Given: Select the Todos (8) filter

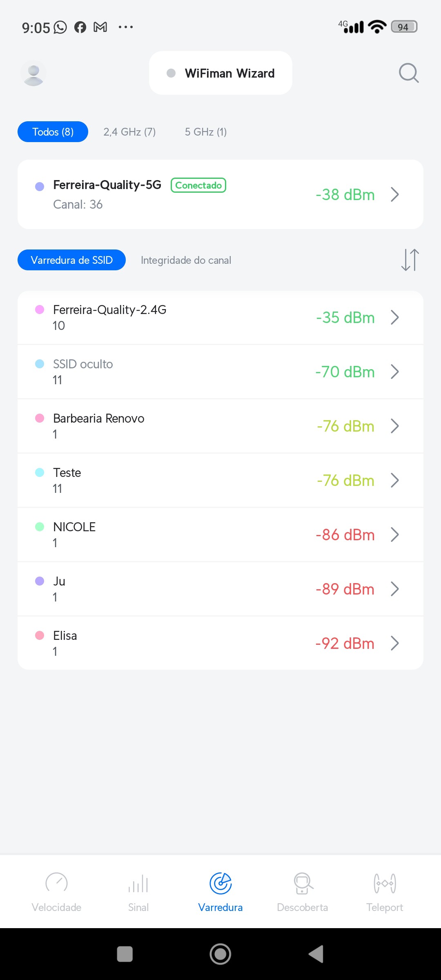Looking at the screenshot, I should 53,132.
